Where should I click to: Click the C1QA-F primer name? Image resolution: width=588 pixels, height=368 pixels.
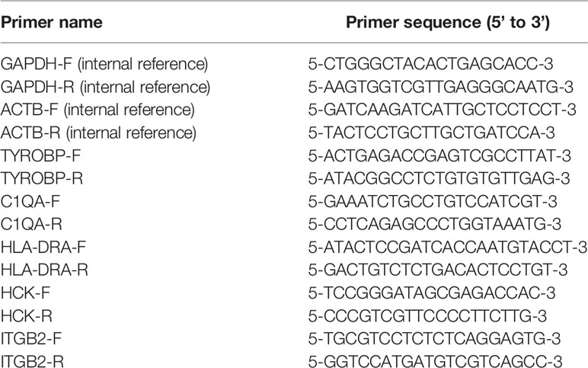(30, 201)
